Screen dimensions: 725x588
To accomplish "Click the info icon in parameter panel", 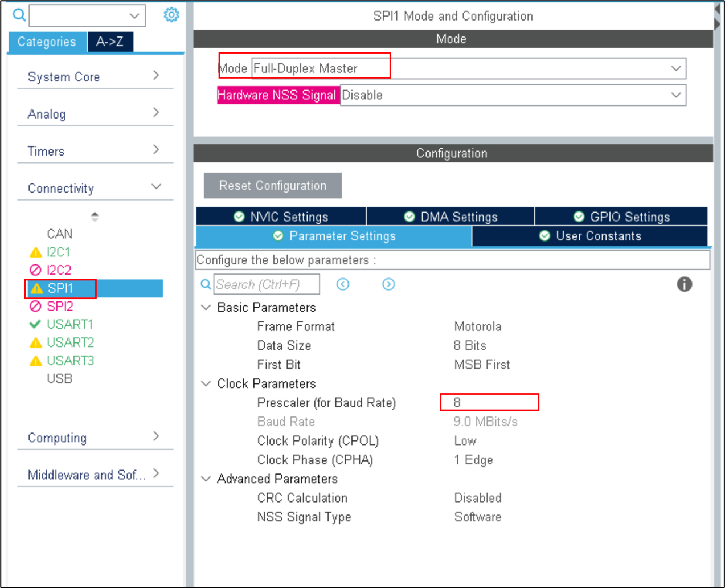I will 684,284.
